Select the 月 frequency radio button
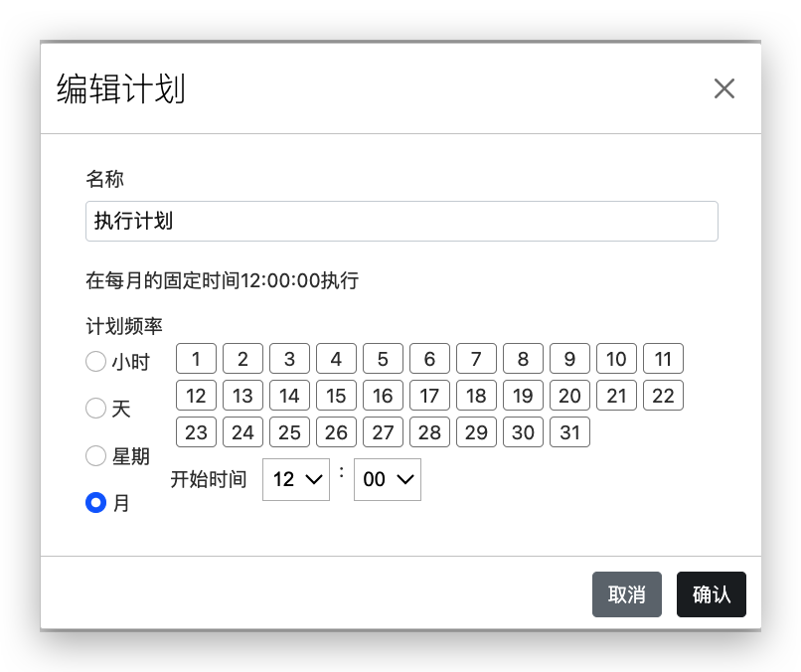 pyautogui.click(x=95, y=502)
